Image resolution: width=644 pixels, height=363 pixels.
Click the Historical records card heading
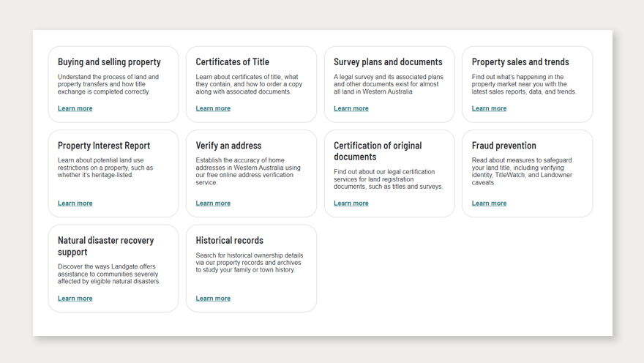pyautogui.click(x=229, y=241)
